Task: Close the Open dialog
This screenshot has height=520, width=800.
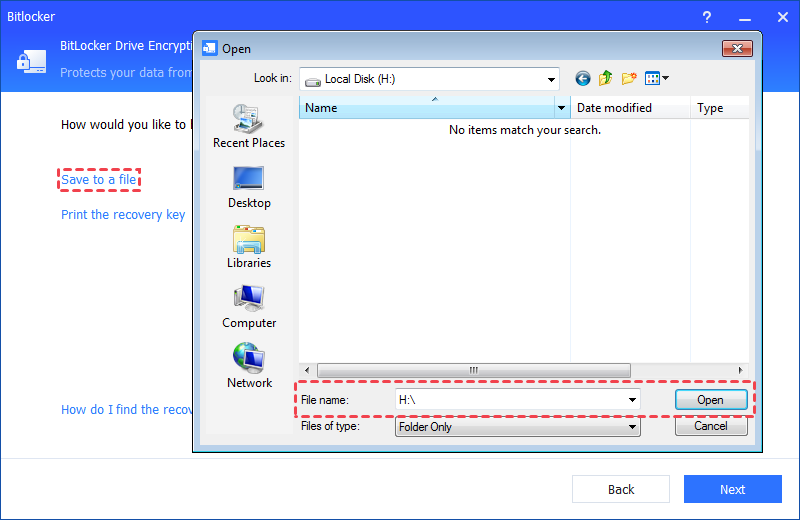Action: tap(737, 48)
